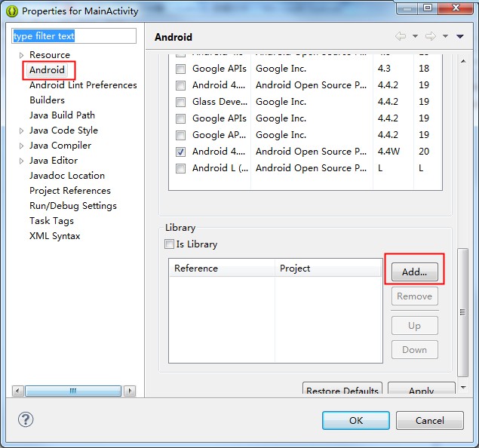Click the 'Glass Deve...' target name
Image resolution: width=479 pixels, height=448 pixels.
[220, 102]
